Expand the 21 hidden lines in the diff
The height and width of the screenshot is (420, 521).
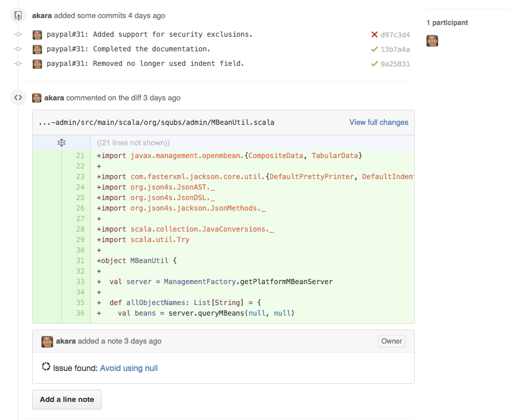pyautogui.click(x=61, y=142)
